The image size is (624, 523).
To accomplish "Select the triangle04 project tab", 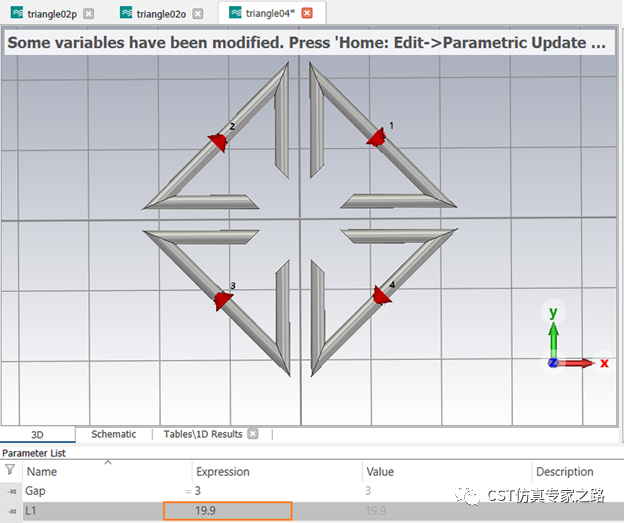I will point(270,14).
